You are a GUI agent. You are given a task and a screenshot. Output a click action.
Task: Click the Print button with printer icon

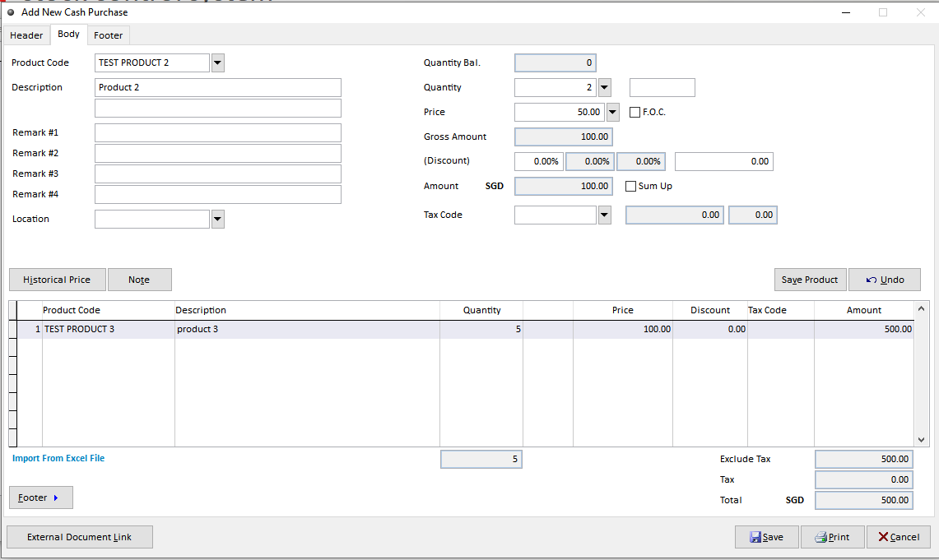click(x=832, y=537)
